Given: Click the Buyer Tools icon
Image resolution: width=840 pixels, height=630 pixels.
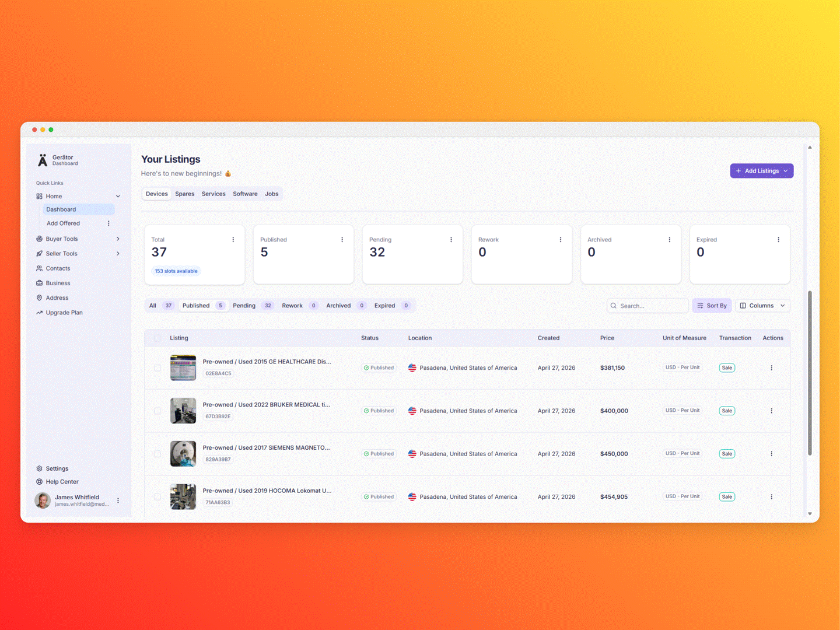Looking at the screenshot, I should (39, 239).
